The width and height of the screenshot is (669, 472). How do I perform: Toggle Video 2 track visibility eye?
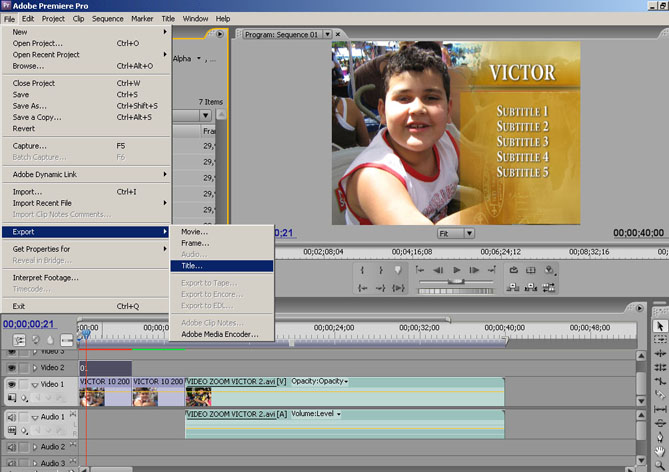click(x=12, y=368)
